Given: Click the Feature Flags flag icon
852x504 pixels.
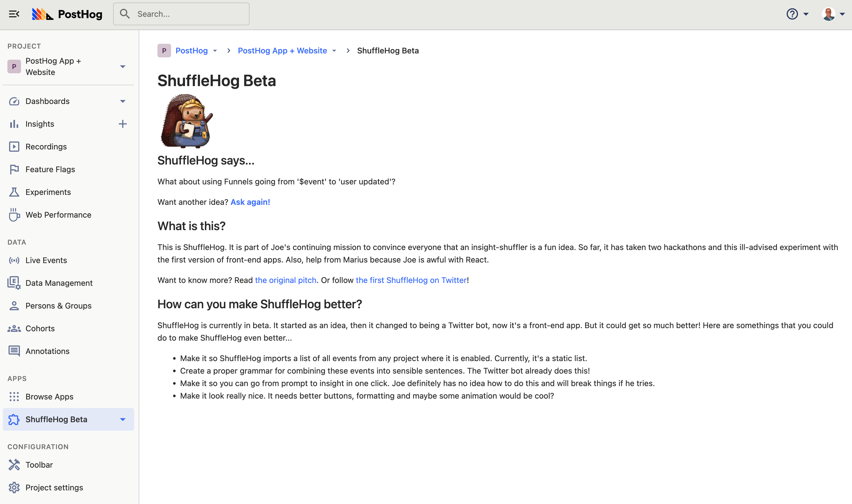Looking at the screenshot, I should click(x=14, y=170).
